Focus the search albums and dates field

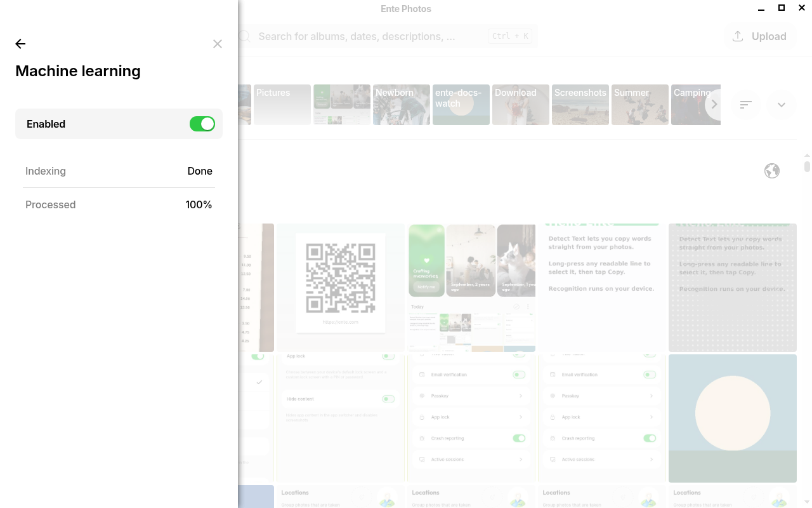click(387, 36)
